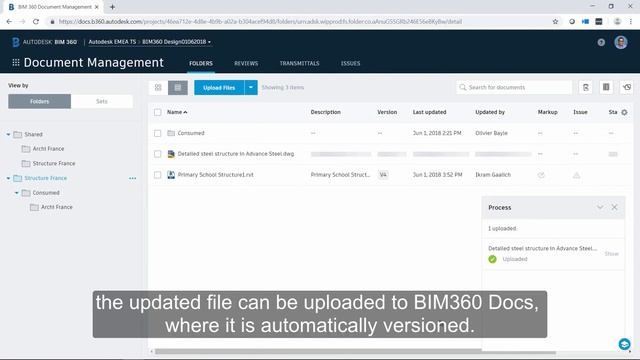The width and height of the screenshot is (640, 360).
Task: Click the Description column header
Action: (325, 112)
